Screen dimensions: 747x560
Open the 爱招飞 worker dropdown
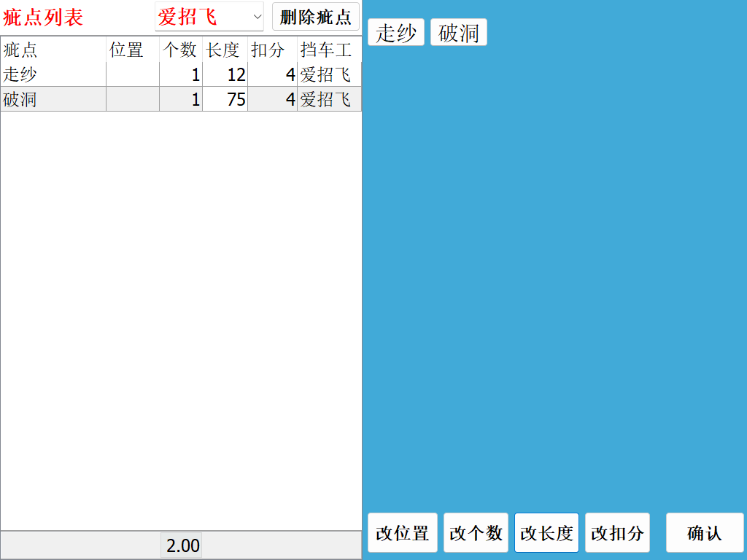click(x=208, y=17)
